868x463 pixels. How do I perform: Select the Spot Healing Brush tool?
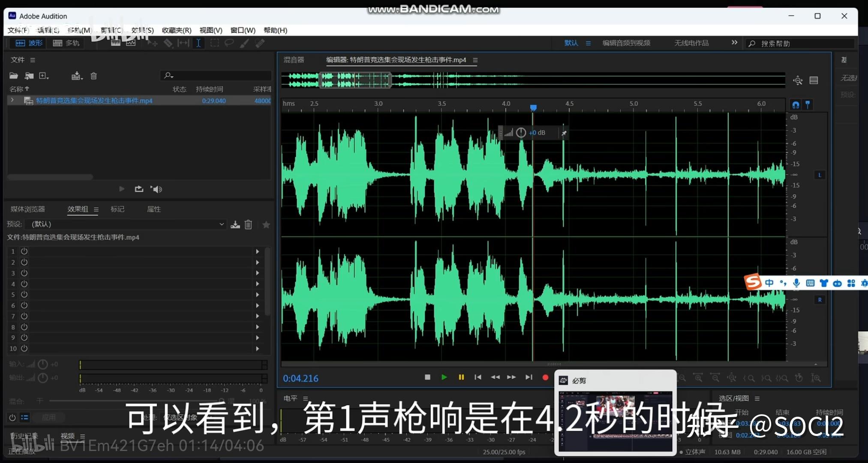pos(260,43)
